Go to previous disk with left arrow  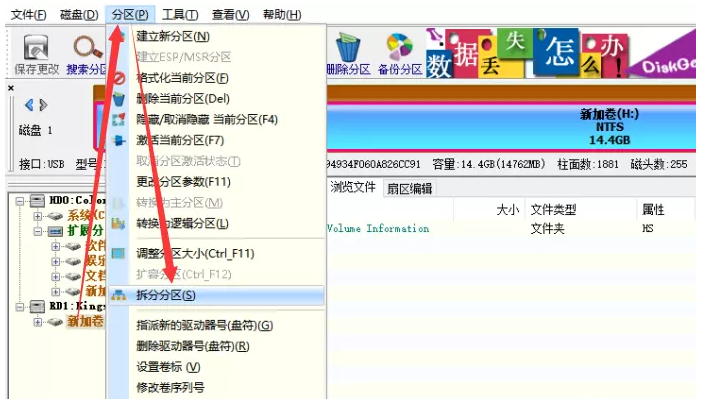coord(29,105)
